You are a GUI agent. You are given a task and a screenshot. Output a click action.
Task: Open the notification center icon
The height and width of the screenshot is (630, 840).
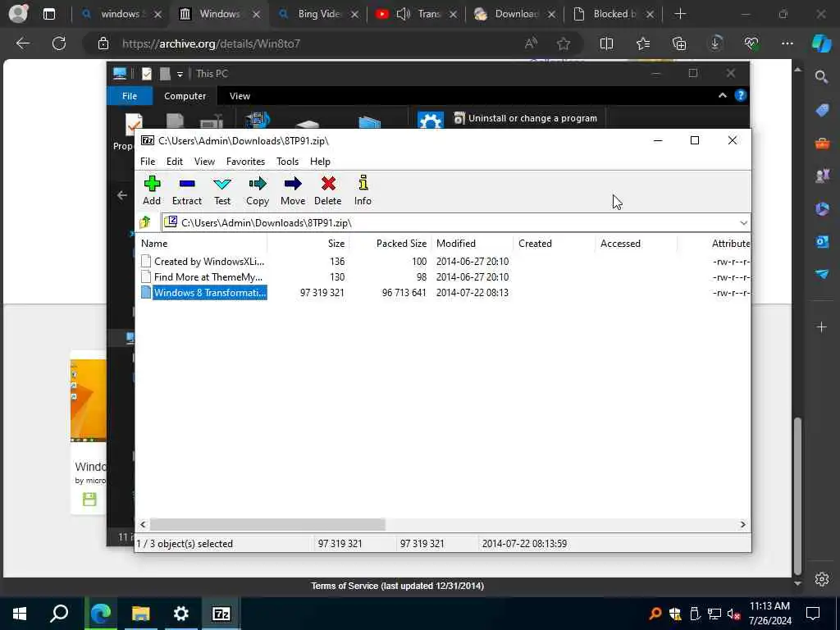tap(813, 614)
